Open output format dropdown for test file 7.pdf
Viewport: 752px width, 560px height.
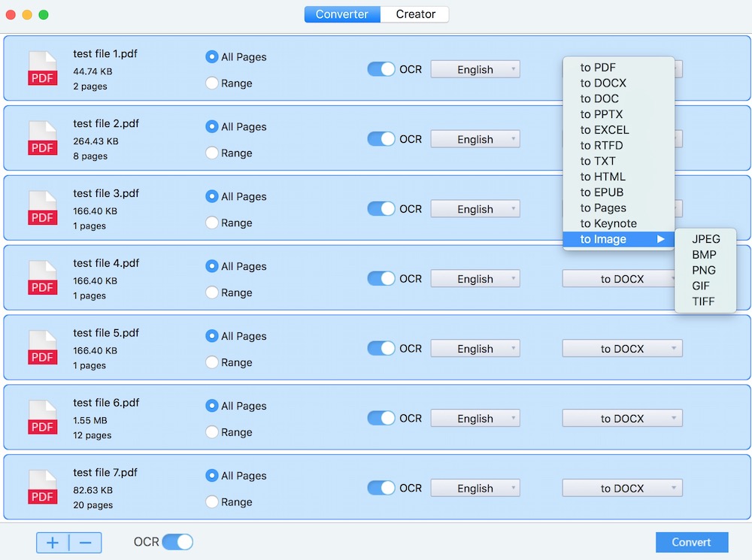pyautogui.click(x=622, y=489)
